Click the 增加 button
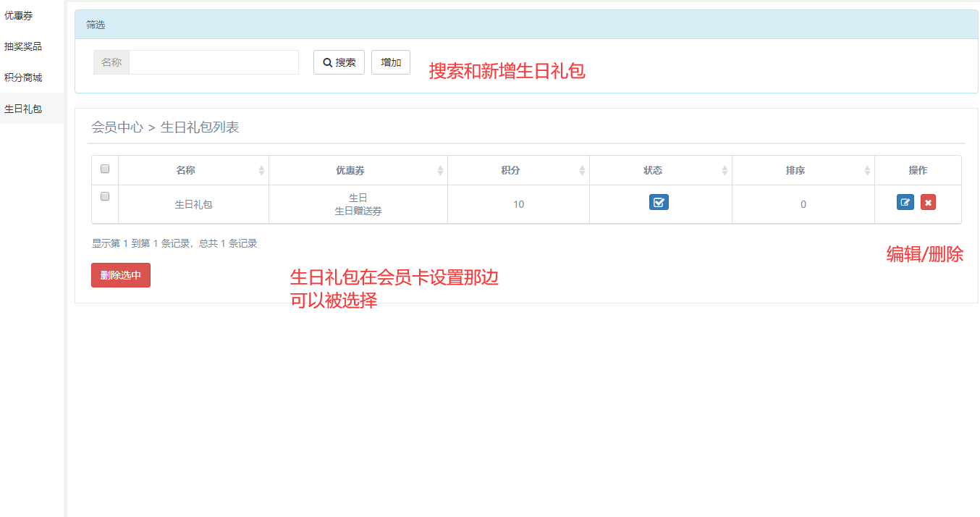The image size is (980, 517). 391,62
